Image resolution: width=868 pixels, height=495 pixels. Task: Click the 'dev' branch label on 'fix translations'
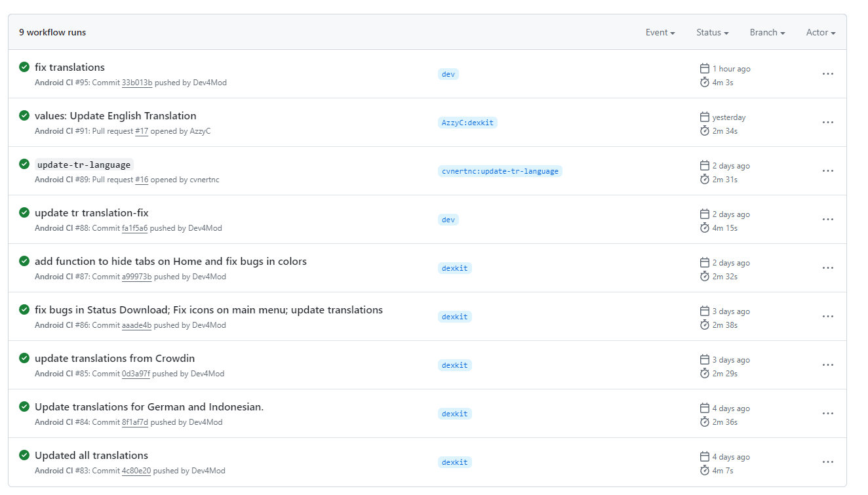(x=448, y=74)
